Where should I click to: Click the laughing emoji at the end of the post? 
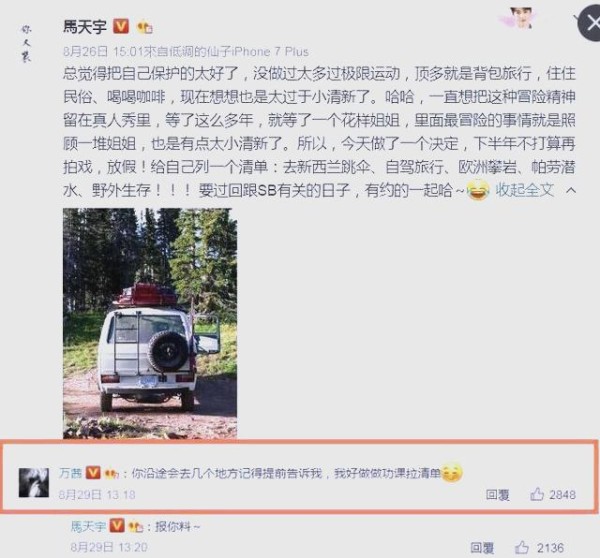(x=478, y=190)
